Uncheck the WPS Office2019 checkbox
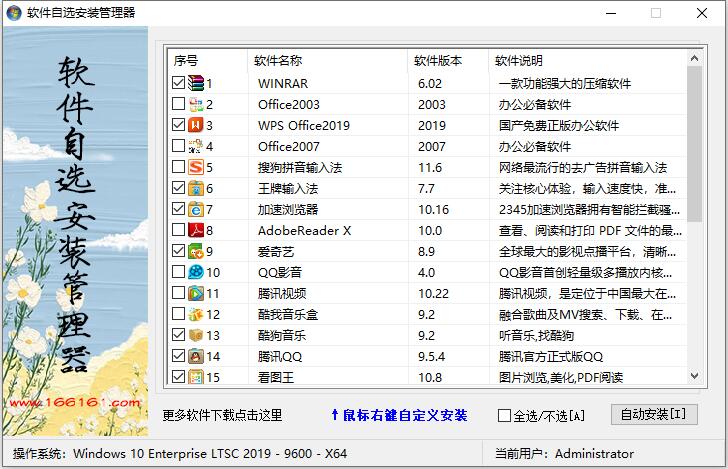The image size is (728, 469). [178, 124]
